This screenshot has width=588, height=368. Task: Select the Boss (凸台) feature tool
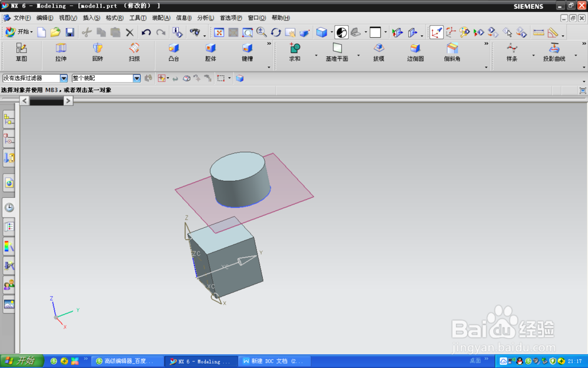click(173, 52)
